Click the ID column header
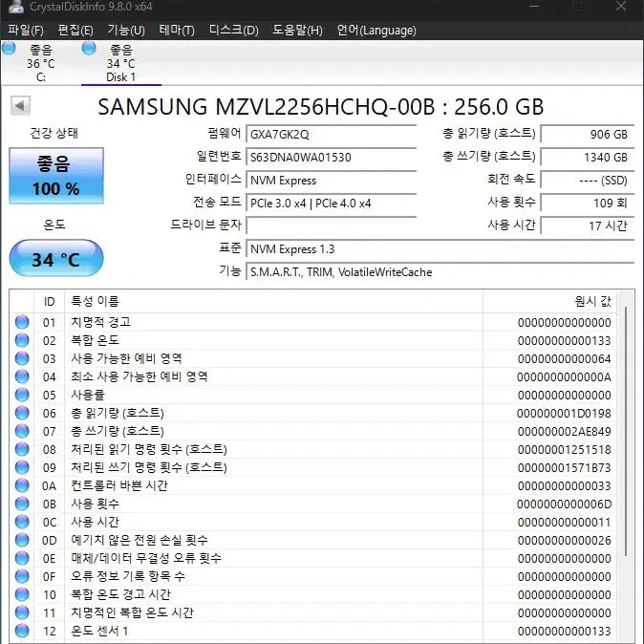Image resolution: width=644 pixels, height=644 pixels. coord(49,302)
